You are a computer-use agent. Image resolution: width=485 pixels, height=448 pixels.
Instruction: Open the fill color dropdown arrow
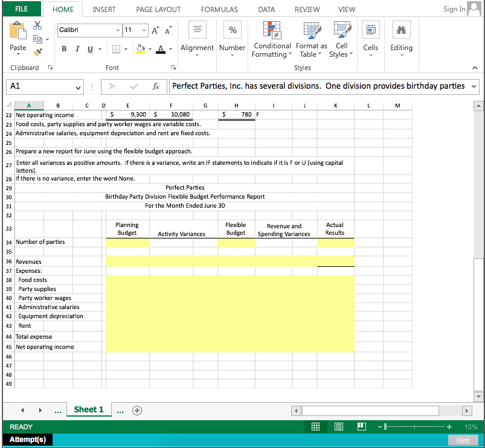tap(150, 49)
